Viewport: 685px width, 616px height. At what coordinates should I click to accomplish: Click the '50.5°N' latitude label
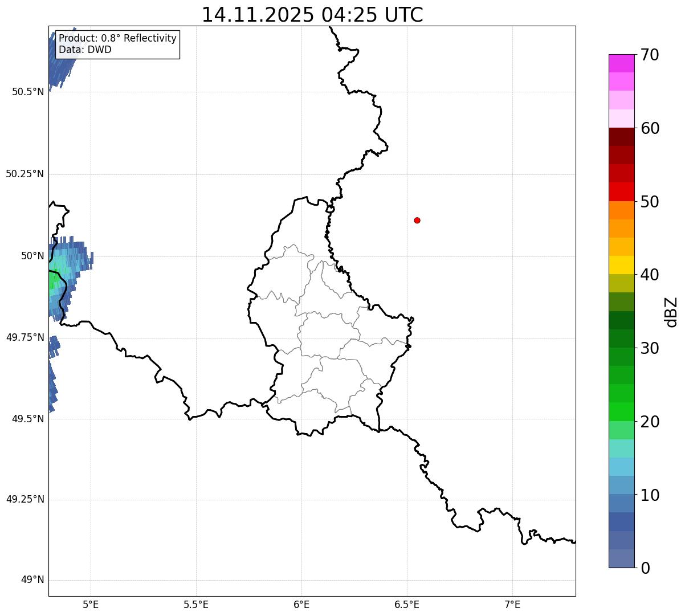point(28,92)
